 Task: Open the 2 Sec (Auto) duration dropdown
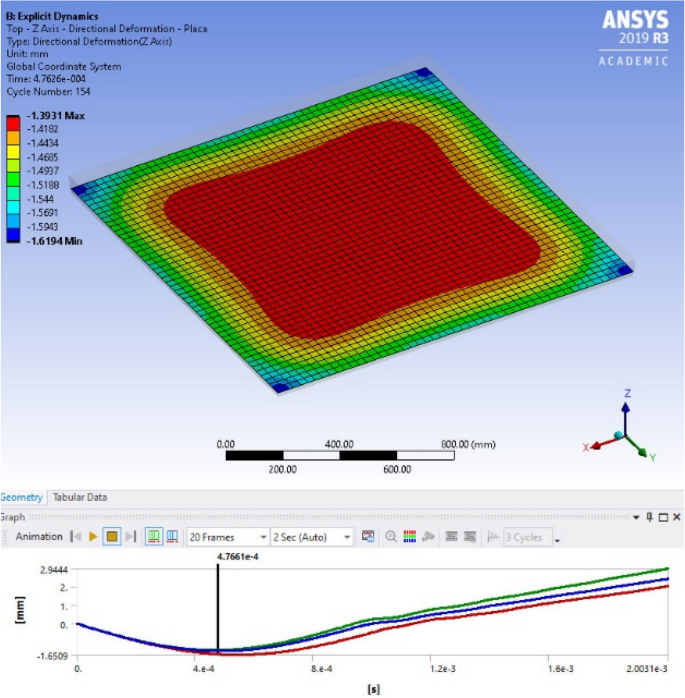pyautogui.click(x=312, y=537)
